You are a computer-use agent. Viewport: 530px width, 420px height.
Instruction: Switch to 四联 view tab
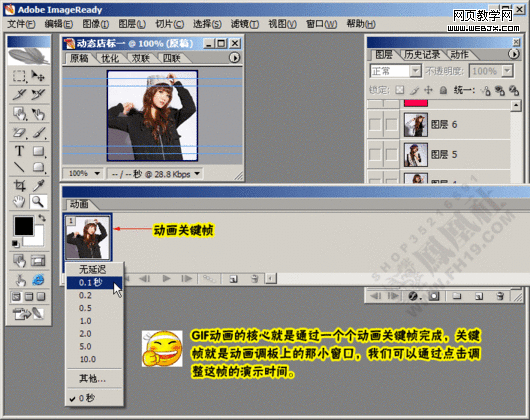172,58
